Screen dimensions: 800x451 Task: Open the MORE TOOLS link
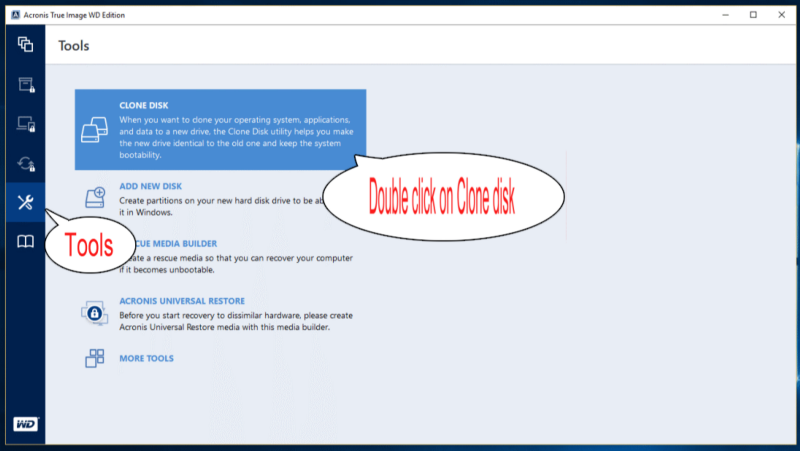pyautogui.click(x=146, y=359)
